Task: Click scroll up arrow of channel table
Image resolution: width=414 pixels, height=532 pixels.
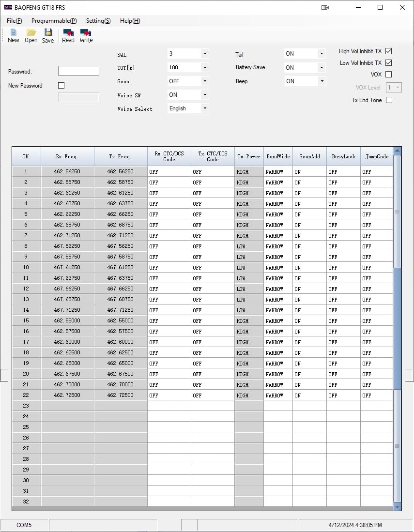Action: tap(397, 151)
